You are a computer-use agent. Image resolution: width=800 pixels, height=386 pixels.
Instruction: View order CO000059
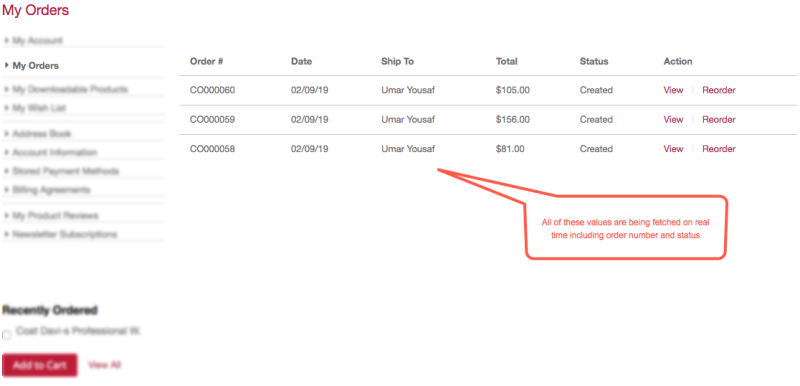(673, 120)
